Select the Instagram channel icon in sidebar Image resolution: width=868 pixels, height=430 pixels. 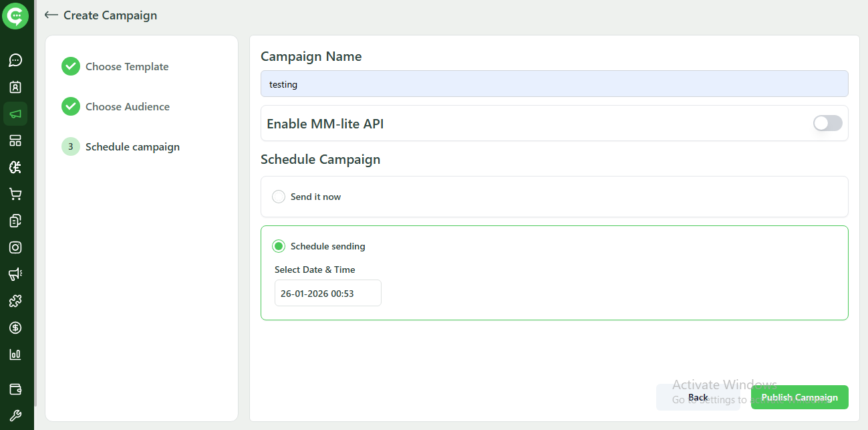point(15,247)
